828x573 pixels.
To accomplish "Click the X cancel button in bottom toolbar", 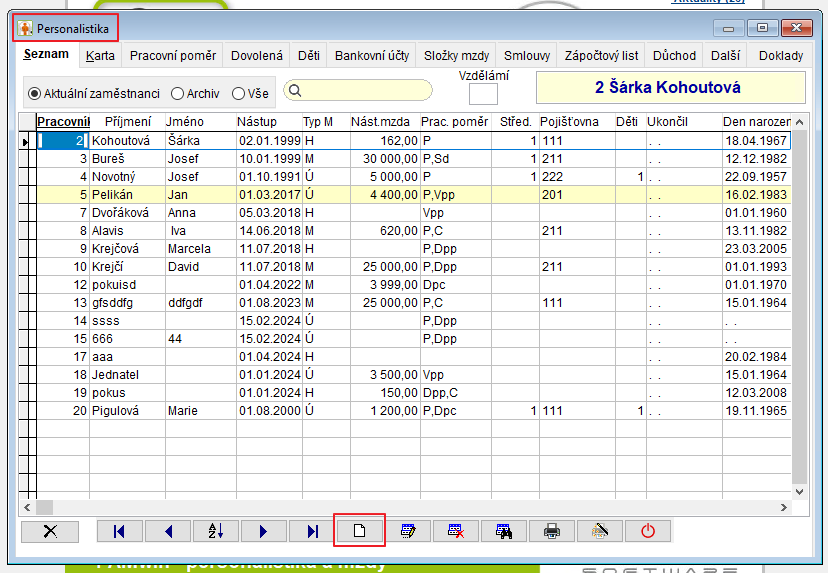I will click(x=50, y=531).
